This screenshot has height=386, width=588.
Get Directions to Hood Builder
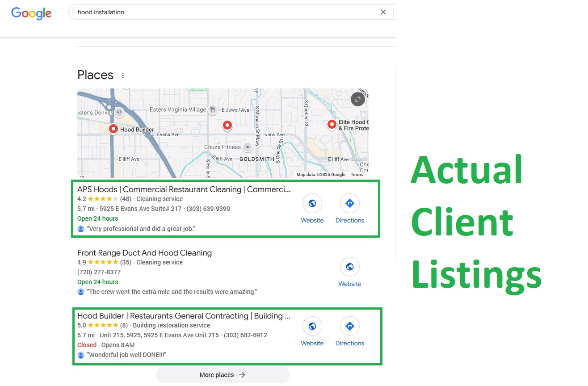coord(350,326)
